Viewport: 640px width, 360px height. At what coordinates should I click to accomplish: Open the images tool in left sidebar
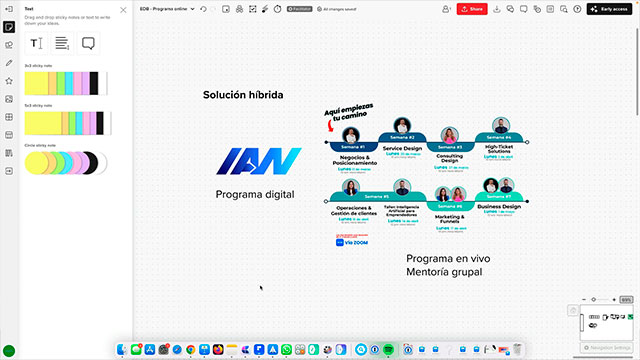click(x=9, y=99)
